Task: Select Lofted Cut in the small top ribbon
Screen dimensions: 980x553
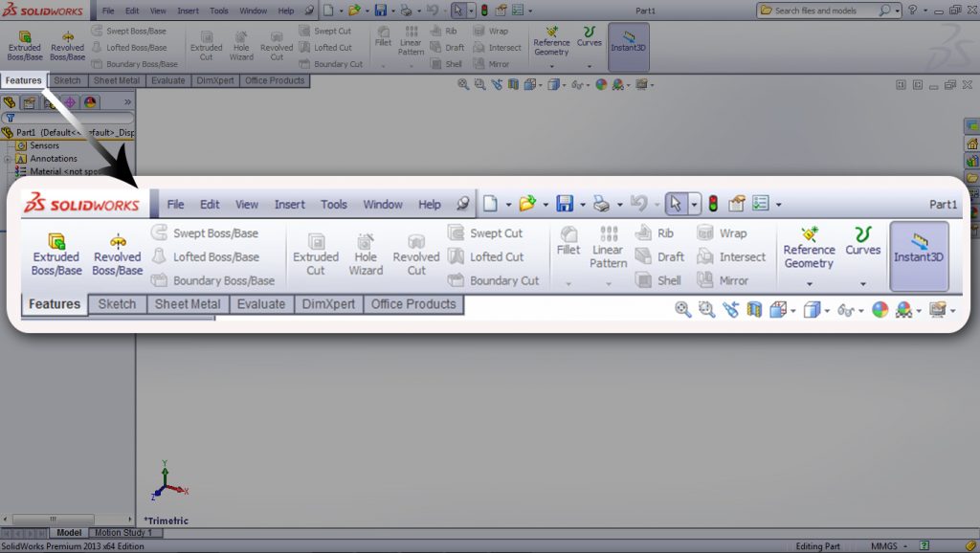Action: point(325,48)
